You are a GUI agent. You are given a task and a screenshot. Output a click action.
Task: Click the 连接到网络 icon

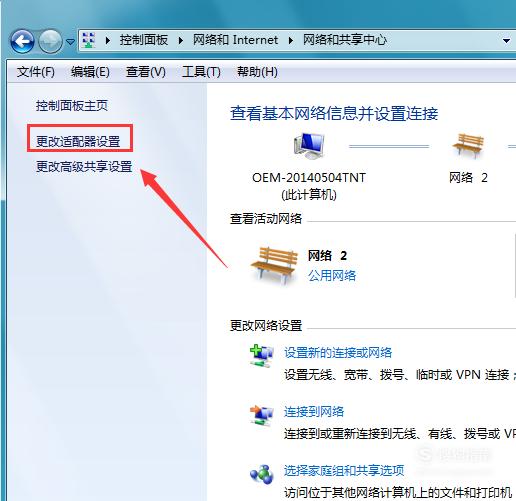[262, 415]
